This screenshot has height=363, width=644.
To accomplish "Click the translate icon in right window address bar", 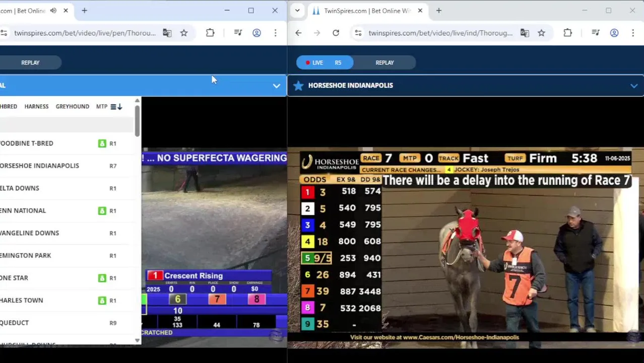I will (x=525, y=33).
